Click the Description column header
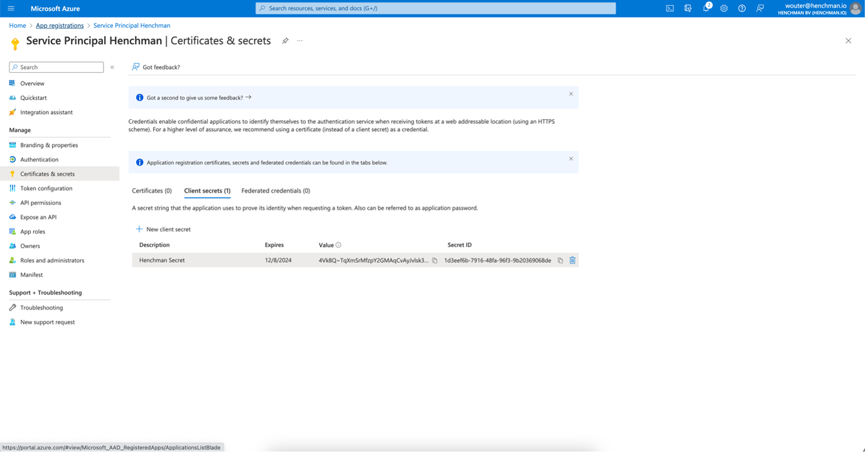The image size is (868, 454). pyautogui.click(x=155, y=246)
